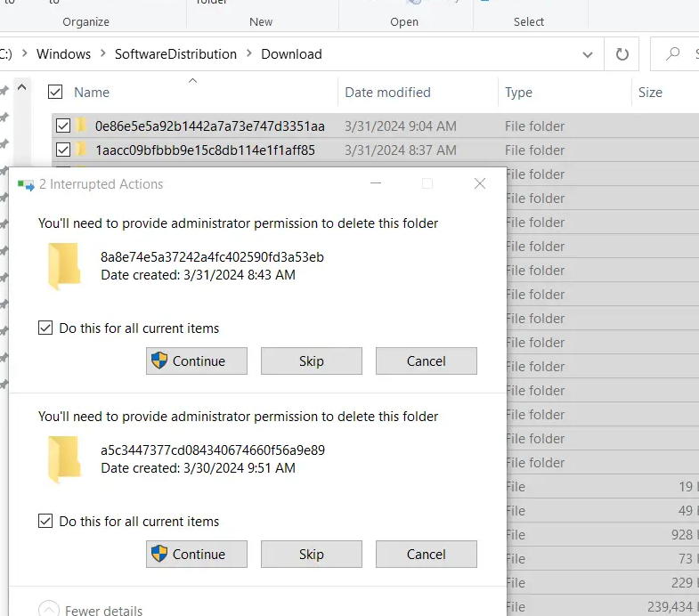Click the file row with size 49

(603, 510)
